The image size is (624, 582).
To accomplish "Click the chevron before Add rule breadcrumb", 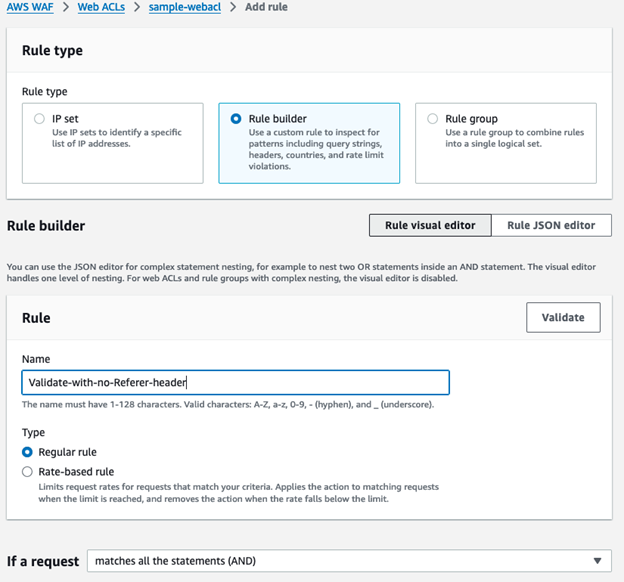I will [233, 7].
